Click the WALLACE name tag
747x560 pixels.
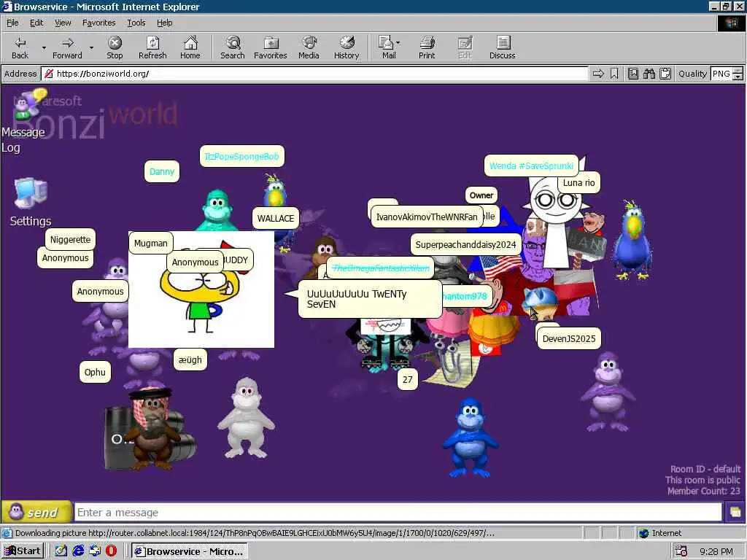click(x=275, y=219)
